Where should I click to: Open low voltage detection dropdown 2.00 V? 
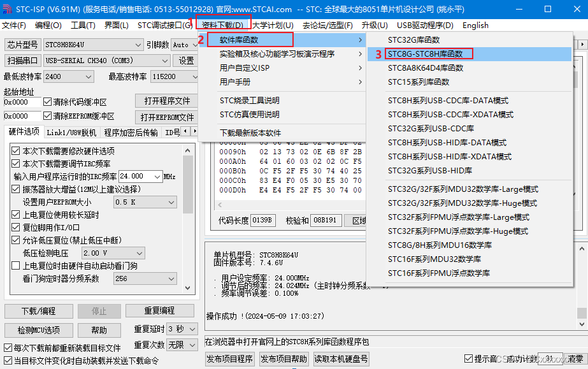pos(113,253)
